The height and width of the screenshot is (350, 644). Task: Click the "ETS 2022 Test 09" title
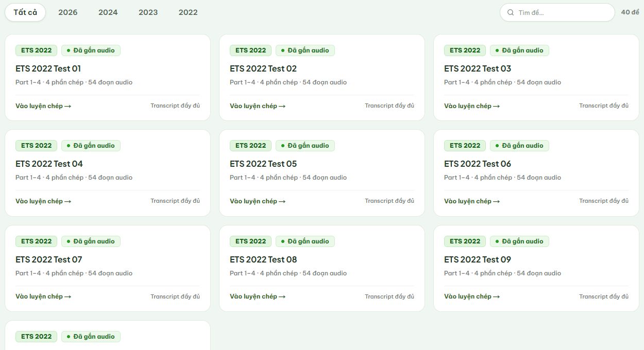pyautogui.click(x=478, y=259)
